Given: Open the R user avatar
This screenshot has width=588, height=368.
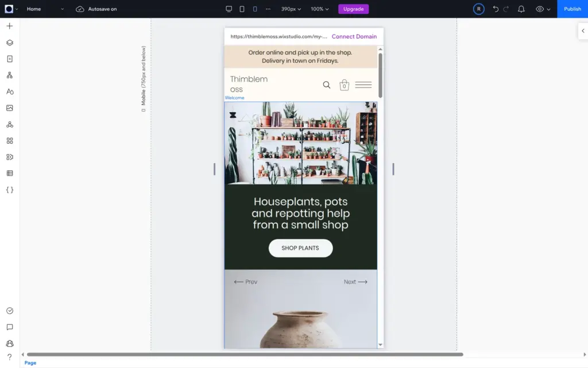Looking at the screenshot, I should tap(478, 9).
